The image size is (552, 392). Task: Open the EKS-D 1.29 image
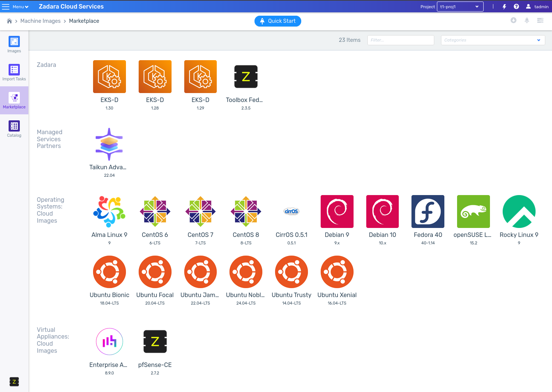pyautogui.click(x=200, y=77)
